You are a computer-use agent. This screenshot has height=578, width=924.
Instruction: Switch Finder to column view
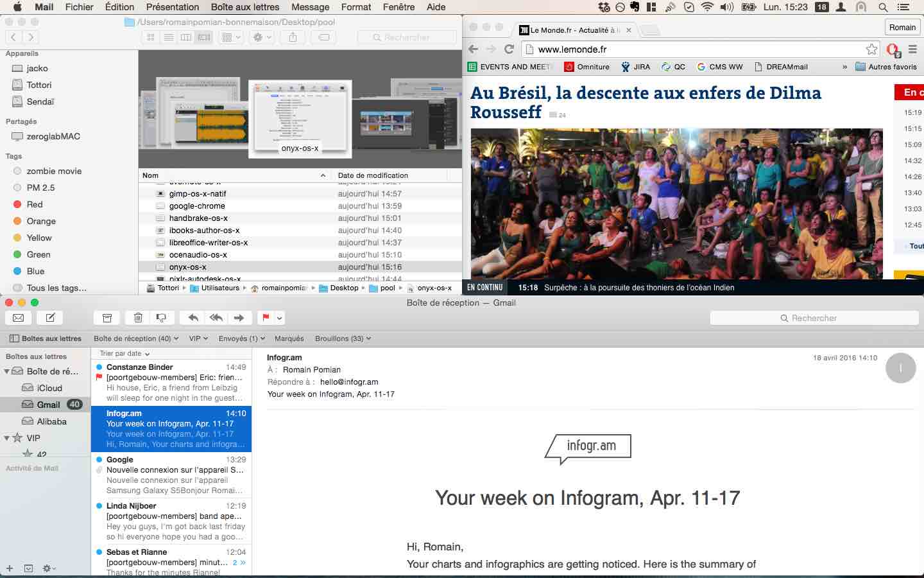tap(186, 37)
